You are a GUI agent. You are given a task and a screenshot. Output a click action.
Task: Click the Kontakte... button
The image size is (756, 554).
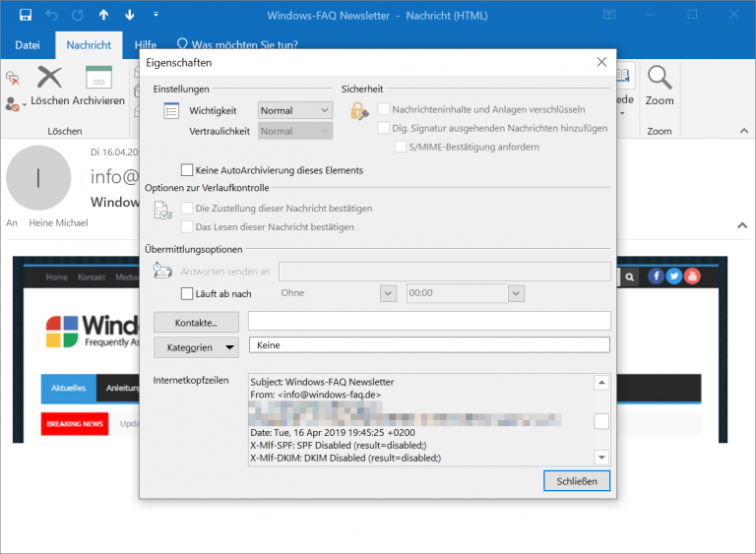pyautogui.click(x=196, y=322)
